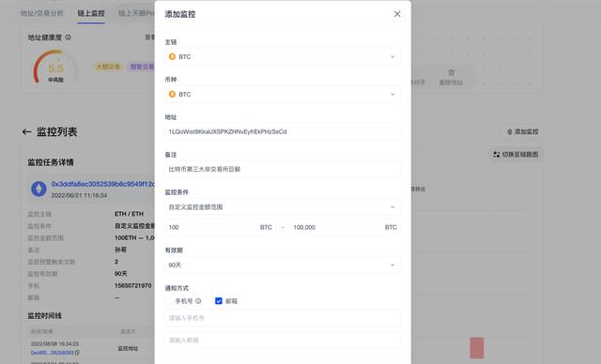601x364 pixels.
Task: Click the chevron arrow of 主链 dropdown
Action: click(393, 56)
